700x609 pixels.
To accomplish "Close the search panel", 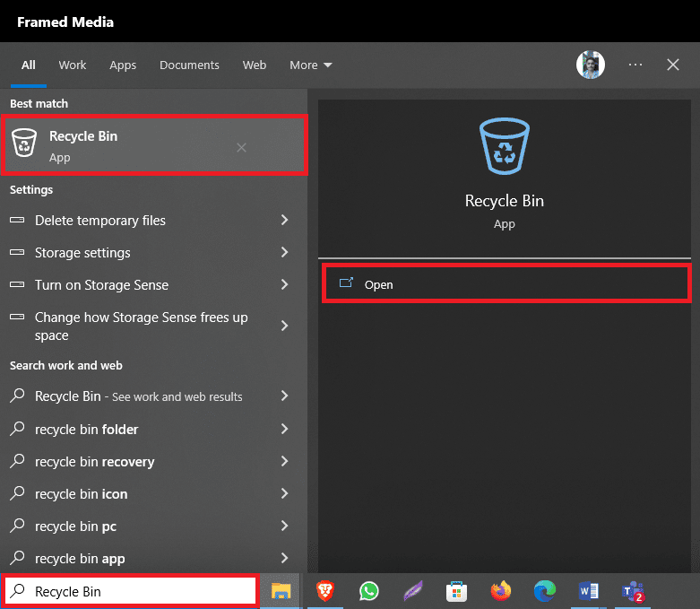I will pyautogui.click(x=673, y=65).
